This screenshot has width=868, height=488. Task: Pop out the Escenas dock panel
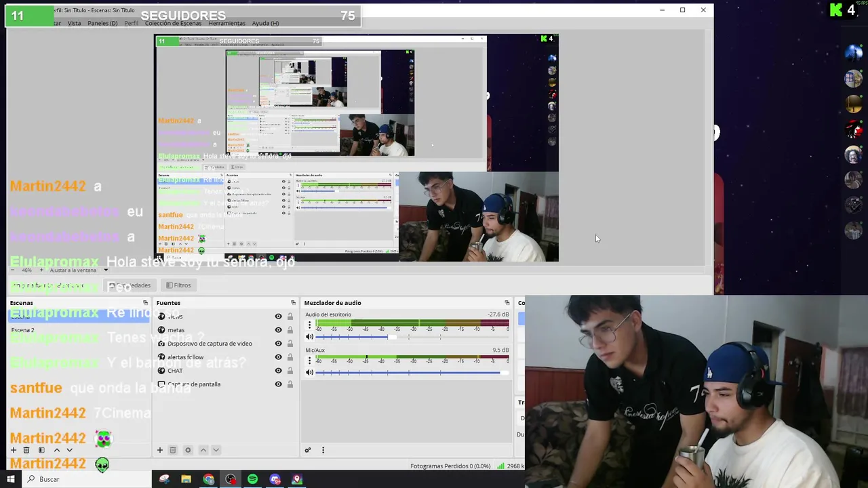[x=145, y=303]
